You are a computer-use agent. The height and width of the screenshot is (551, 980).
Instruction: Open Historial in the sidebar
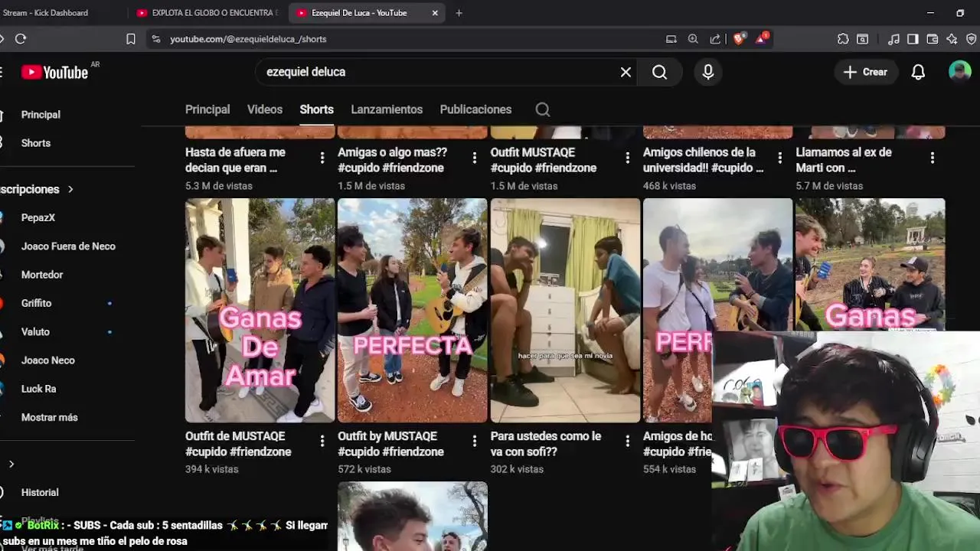[x=40, y=492]
